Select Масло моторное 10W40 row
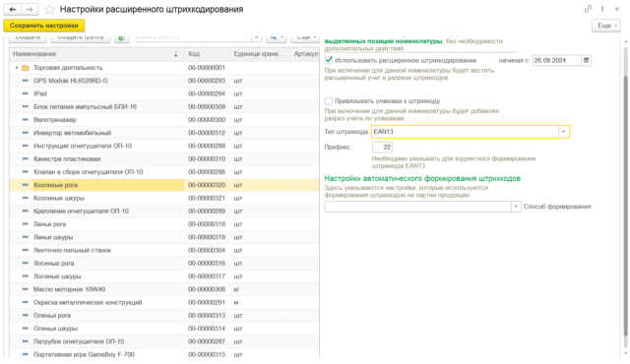The height and width of the screenshot is (364, 630). 164,289
